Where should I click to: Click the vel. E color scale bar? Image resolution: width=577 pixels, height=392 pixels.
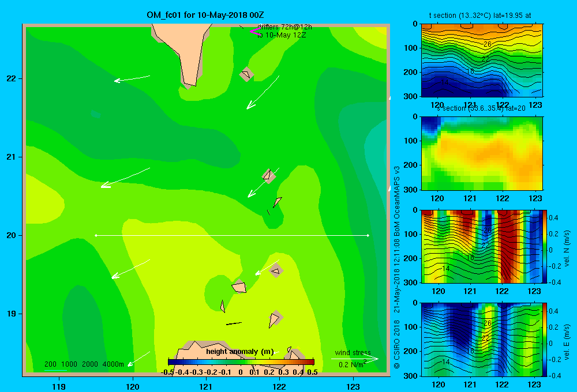[x=545, y=340]
